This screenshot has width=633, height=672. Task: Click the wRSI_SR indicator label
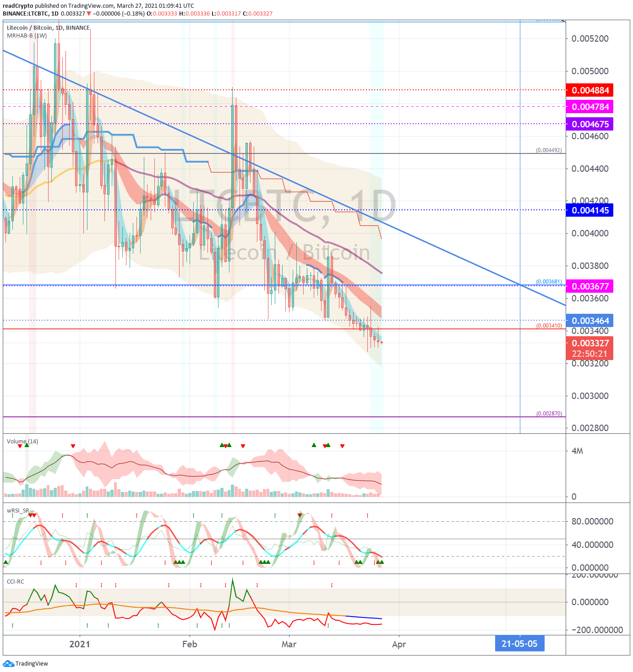(x=18, y=510)
